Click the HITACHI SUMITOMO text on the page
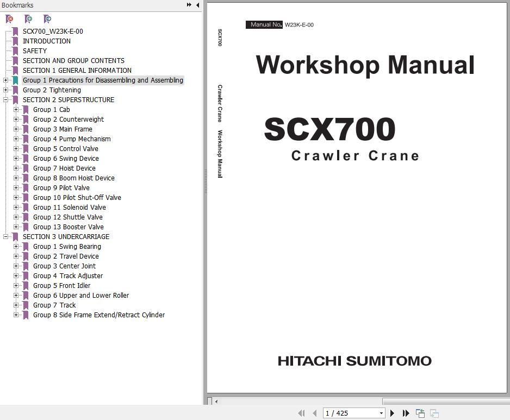510x420 pixels. (x=354, y=361)
